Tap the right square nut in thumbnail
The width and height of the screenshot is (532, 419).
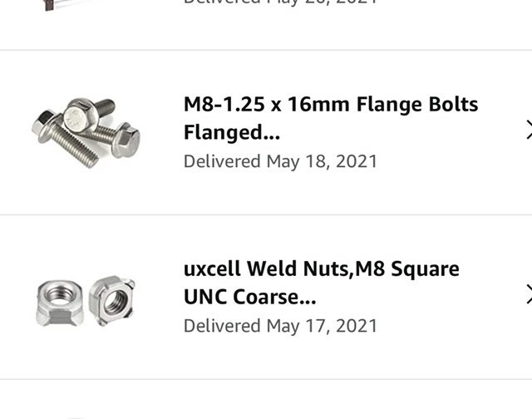pyautogui.click(x=111, y=300)
